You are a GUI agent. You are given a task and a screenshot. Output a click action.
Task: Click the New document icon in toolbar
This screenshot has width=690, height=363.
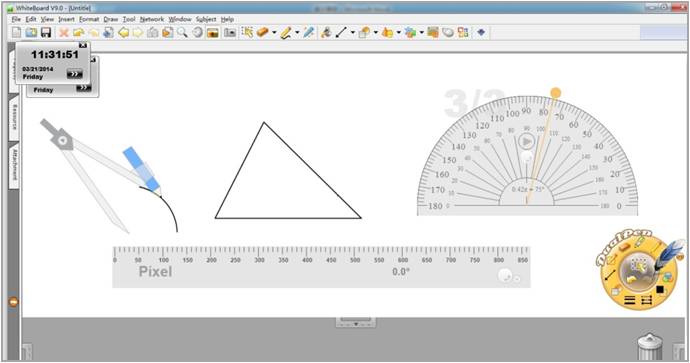(16, 33)
